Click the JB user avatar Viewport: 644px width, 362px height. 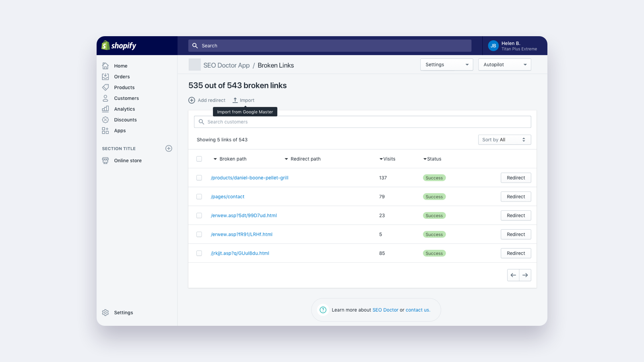coord(493,46)
